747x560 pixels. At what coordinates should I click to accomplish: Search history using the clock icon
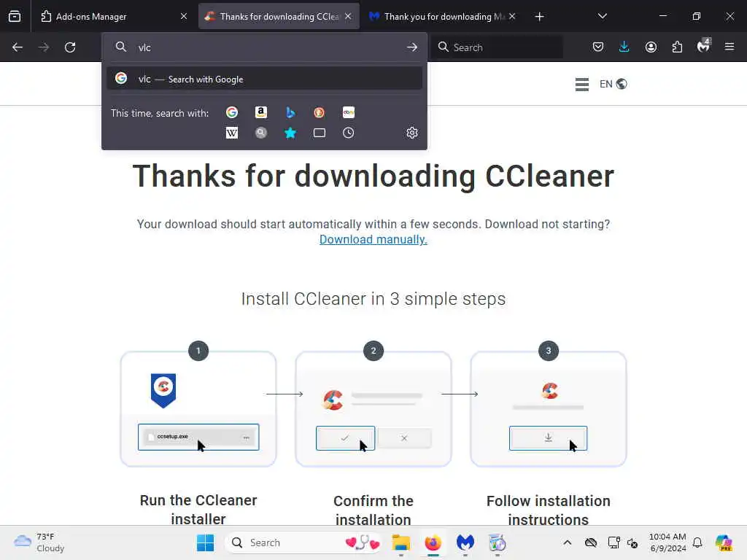348,133
